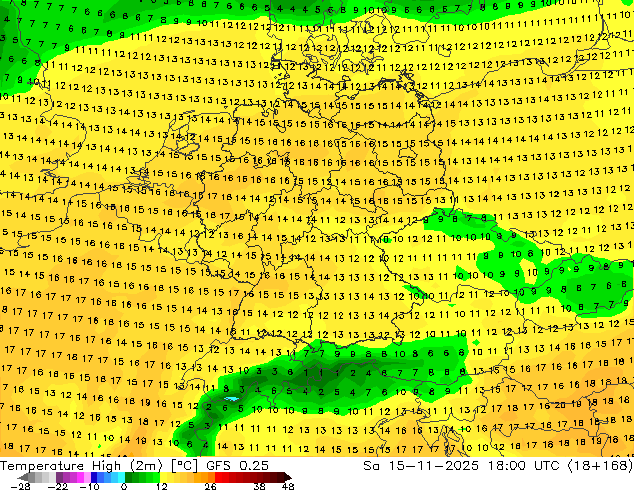Click the legend label "26"

click(x=210, y=487)
